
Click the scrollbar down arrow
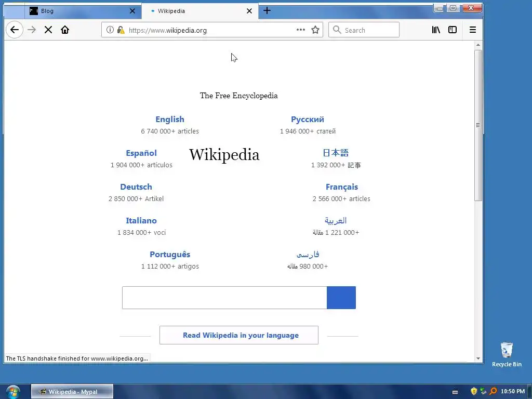coord(478,358)
